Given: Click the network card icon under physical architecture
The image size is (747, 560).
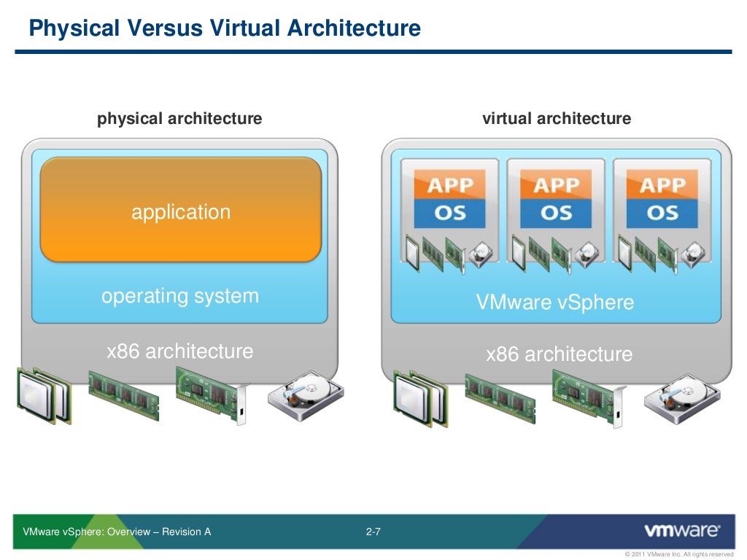Looking at the screenshot, I should (212, 395).
